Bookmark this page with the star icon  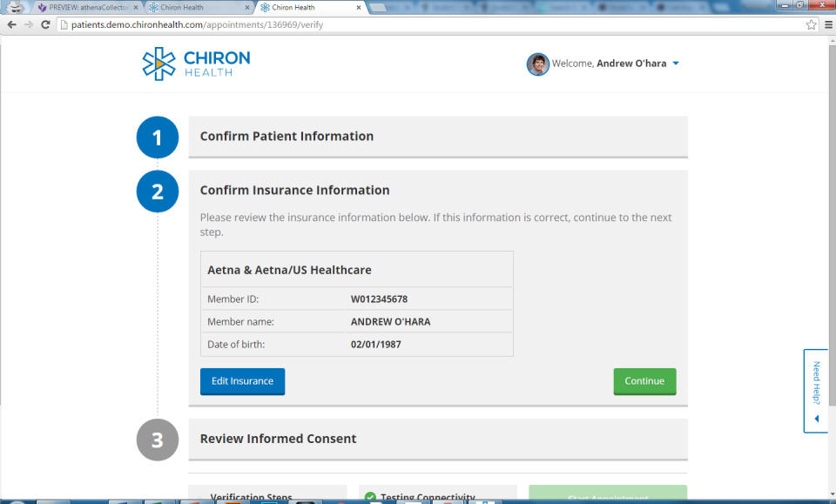tap(811, 24)
